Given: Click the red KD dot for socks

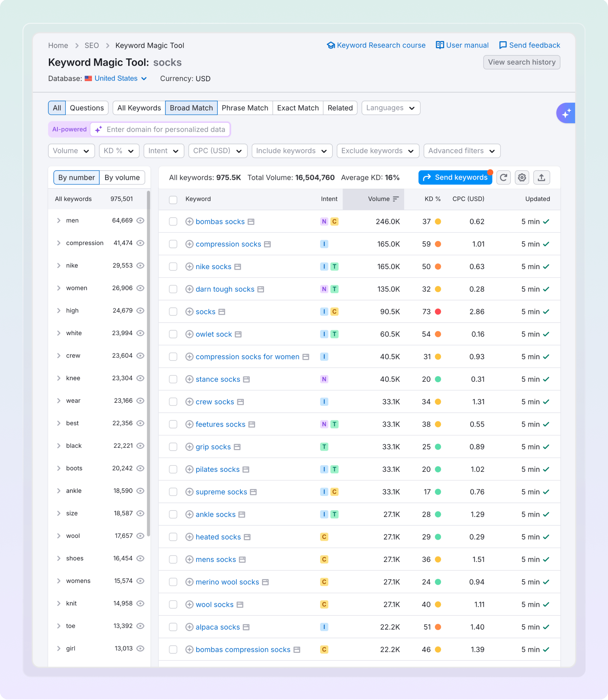Looking at the screenshot, I should pos(438,312).
